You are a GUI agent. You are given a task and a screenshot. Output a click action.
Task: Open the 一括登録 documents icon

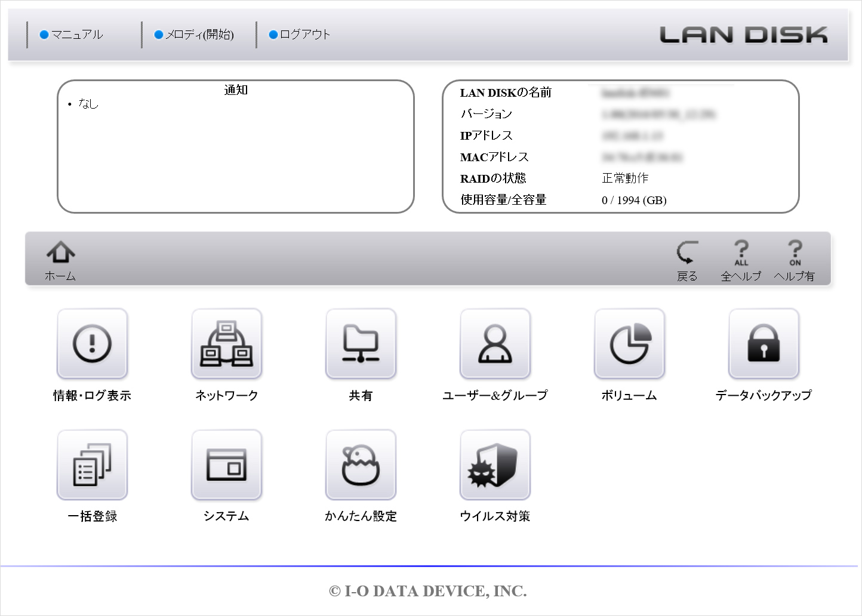[92, 465]
